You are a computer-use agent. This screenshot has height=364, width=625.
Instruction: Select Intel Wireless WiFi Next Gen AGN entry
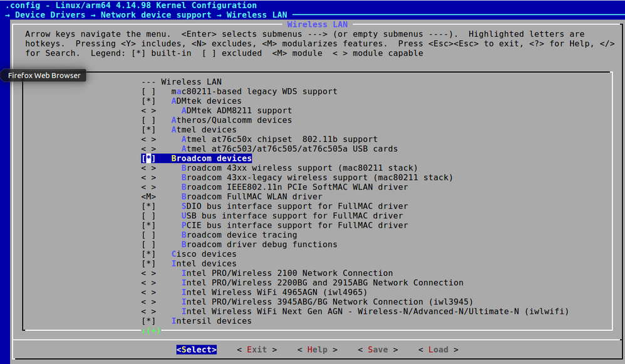375,311
